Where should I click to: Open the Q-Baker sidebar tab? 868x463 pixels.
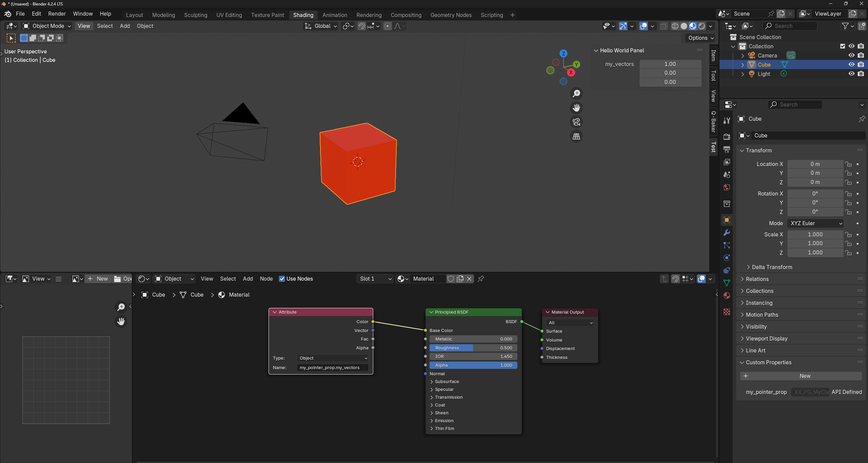point(713,121)
